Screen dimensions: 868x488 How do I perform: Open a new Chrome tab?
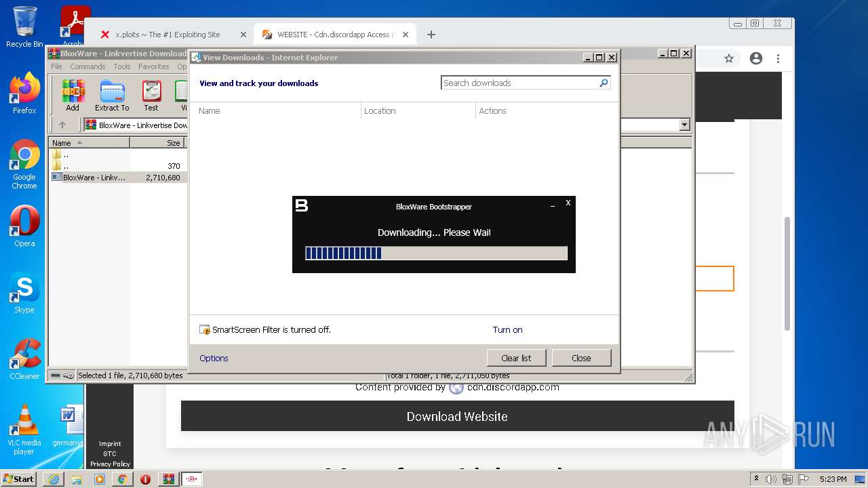[x=431, y=35]
